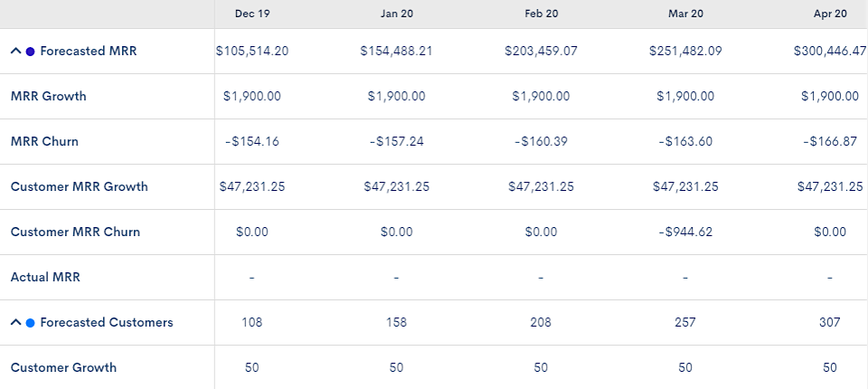Click the Jan 20 Forecasted MRR value $154,488.21
Screen dimensions: 868x389
coord(396,52)
